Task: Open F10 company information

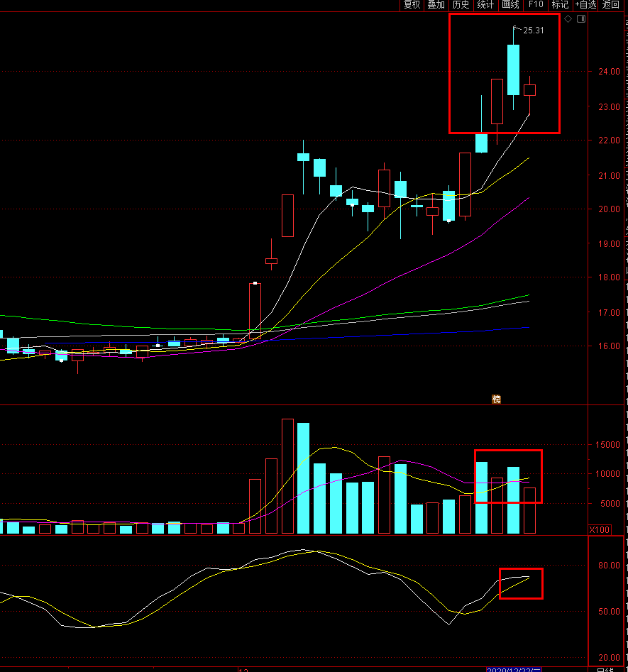Action: pyautogui.click(x=536, y=5)
